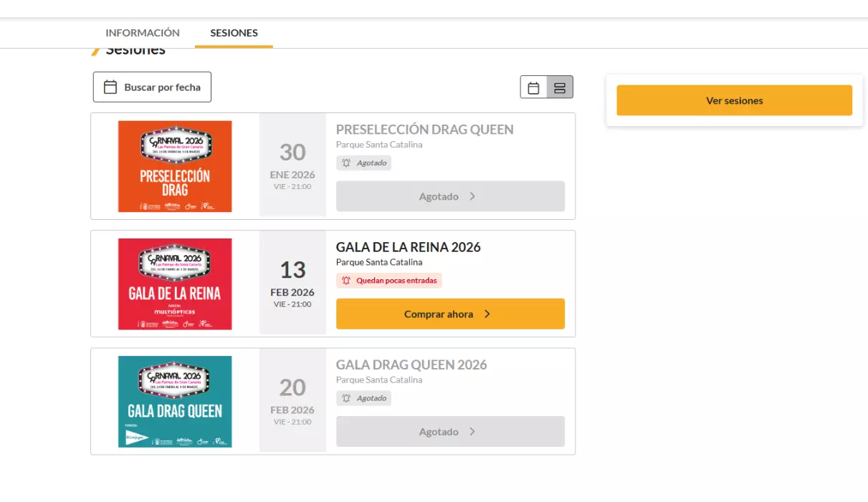Image resolution: width=868 pixels, height=502 pixels.
Task: Open Gala Drag Queen poster thumbnail
Action: pyautogui.click(x=175, y=401)
